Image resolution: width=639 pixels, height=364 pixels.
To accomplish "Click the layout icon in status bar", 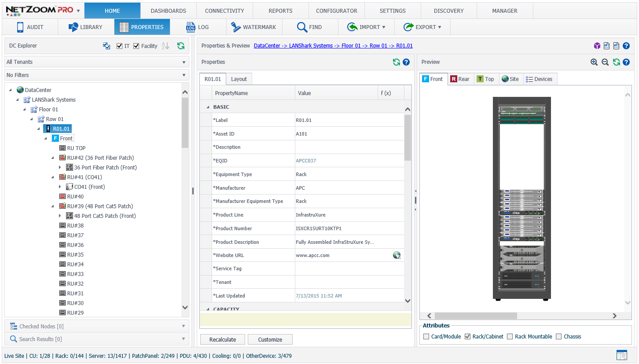I will tap(622, 355).
